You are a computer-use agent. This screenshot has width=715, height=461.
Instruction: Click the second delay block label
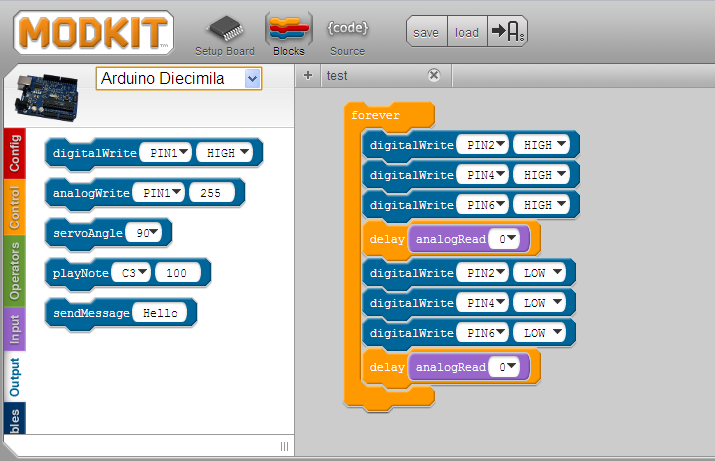point(387,368)
